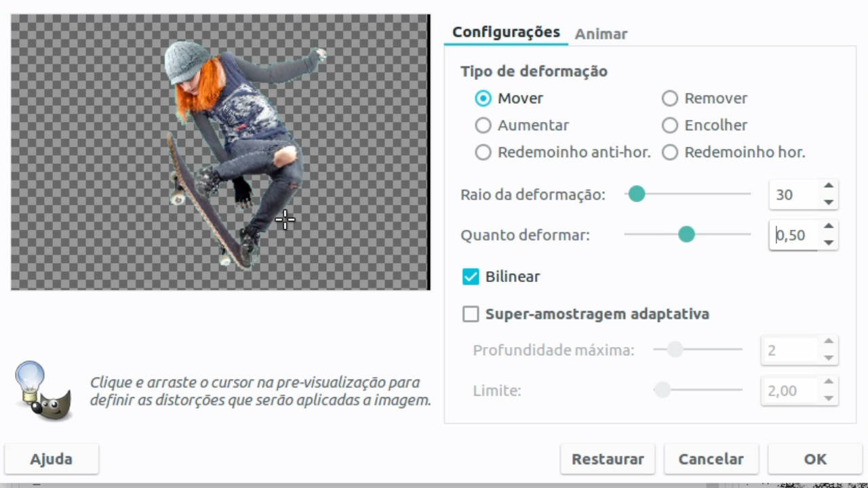
Task: Decrease Profundidade máxima with down arrow
Action: pyautogui.click(x=828, y=358)
